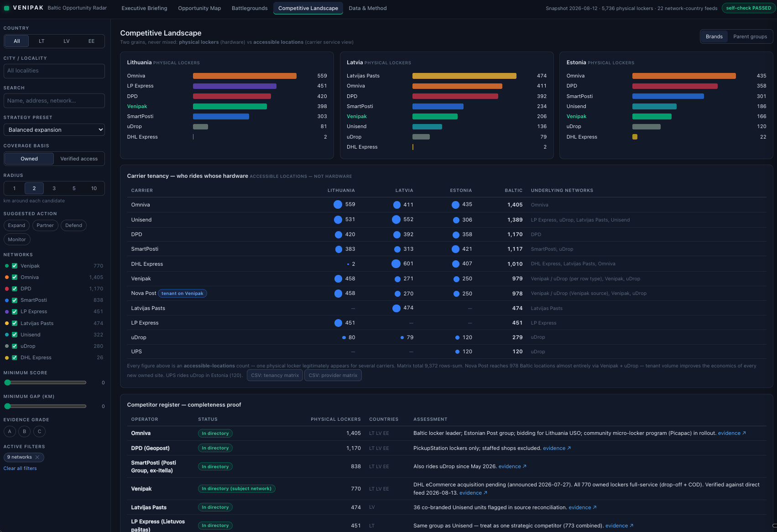
Task: Switch view to Parent groups
Action: (x=750, y=36)
